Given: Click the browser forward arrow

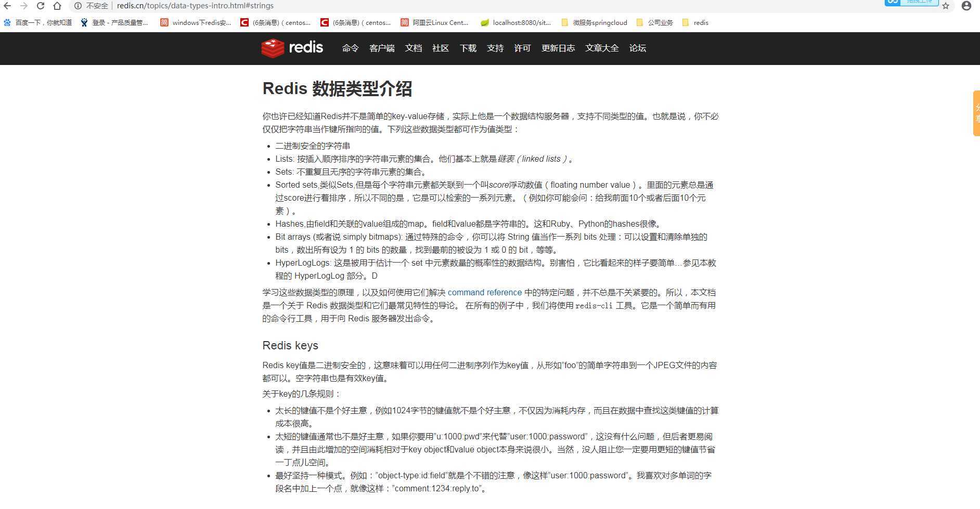Looking at the screenshot, I should click(24, 6).
